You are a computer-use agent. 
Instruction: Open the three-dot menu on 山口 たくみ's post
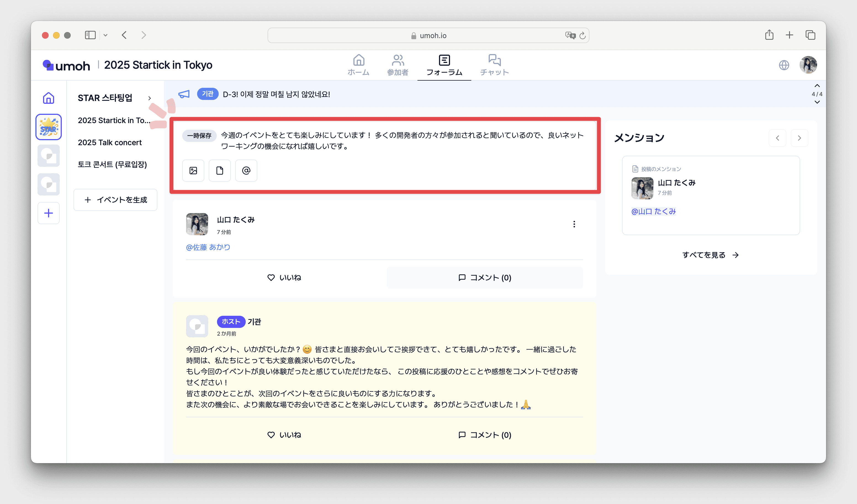(x=574, y=224)
